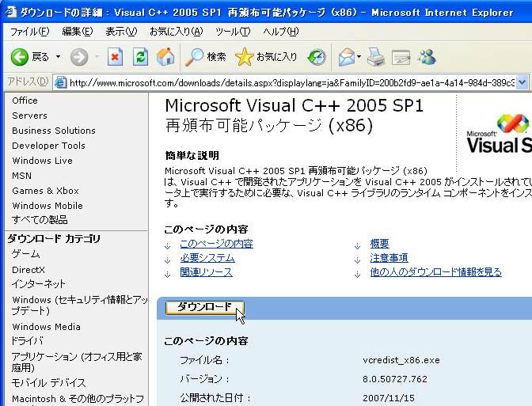Select インターネット download category
The image size is (532, 406).
coord(38,283)
